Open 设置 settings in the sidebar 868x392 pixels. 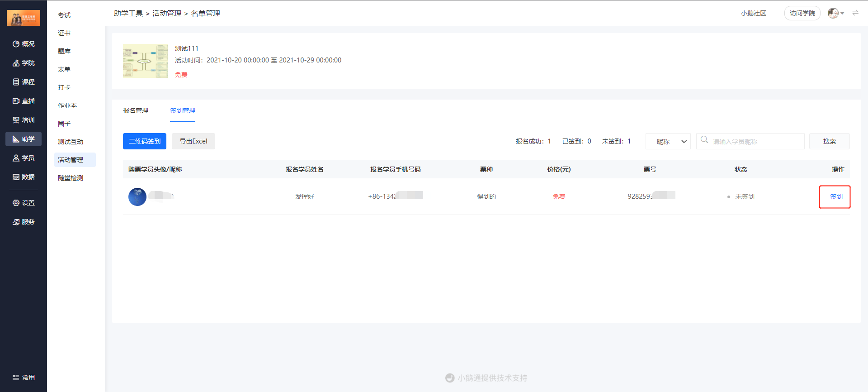pyautogui.click(x=24, y=203)
